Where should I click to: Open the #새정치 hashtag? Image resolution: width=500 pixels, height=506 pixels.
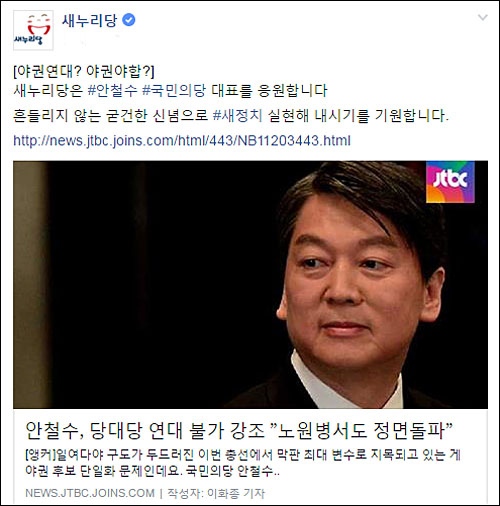point(238,116)
